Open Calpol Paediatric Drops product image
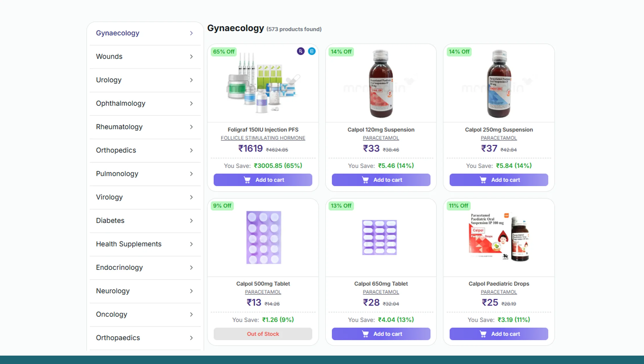The image size is (644, 364). tap(499, 237)
